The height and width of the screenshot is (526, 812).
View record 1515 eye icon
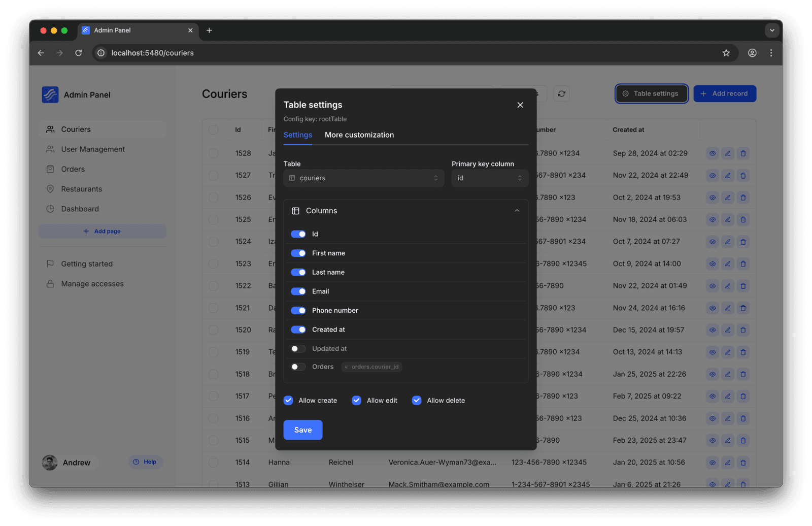click(713, 441)
